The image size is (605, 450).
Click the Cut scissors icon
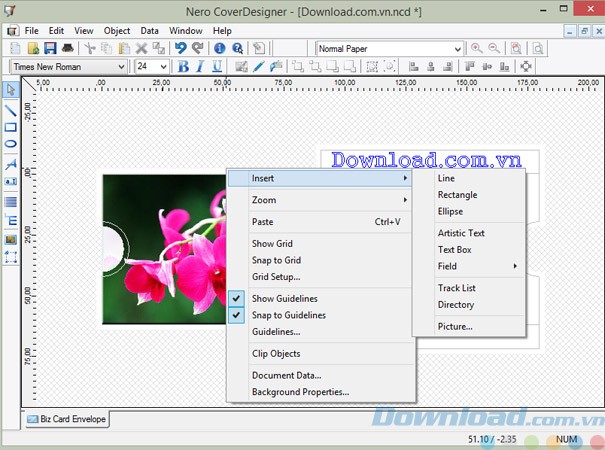tap(90, 48)
